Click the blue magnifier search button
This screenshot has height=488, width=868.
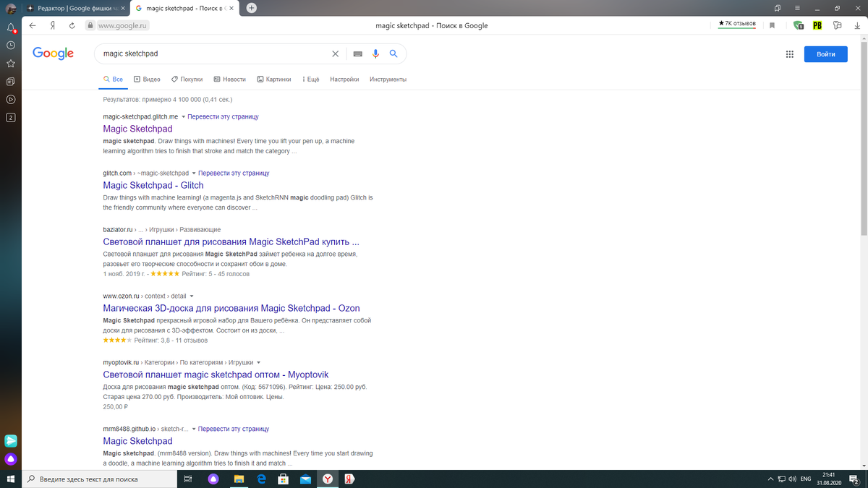tap(393, 53)
